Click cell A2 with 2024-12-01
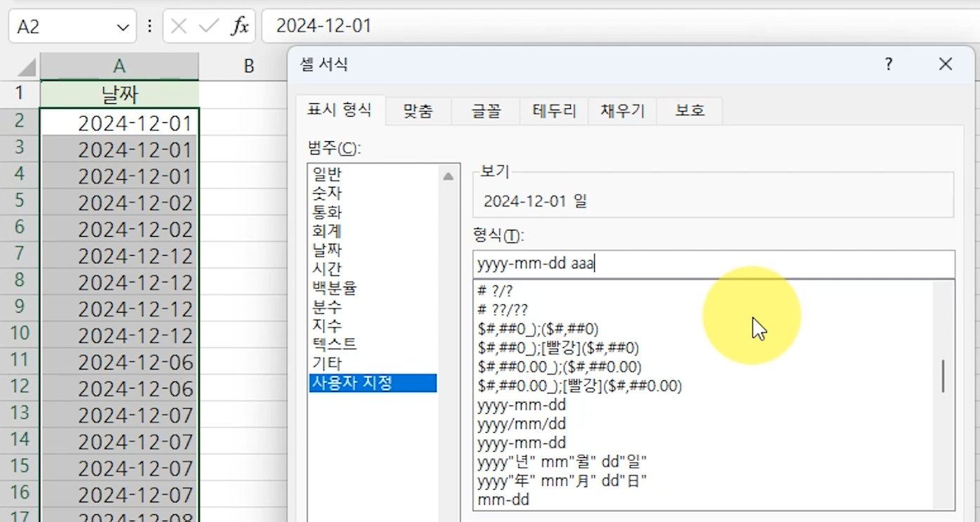980x522 pixels. pos(120,122)
